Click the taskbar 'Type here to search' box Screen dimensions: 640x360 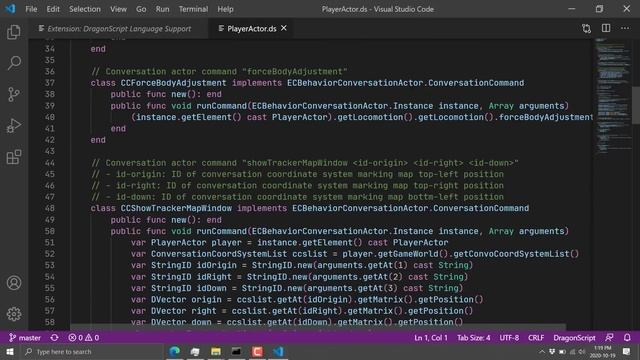tap(92, 351)
